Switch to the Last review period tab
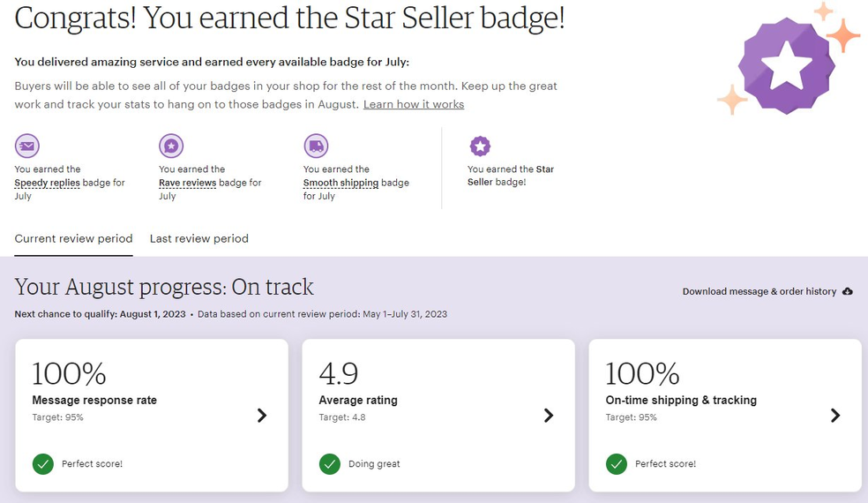 click(x=199, y=239)
